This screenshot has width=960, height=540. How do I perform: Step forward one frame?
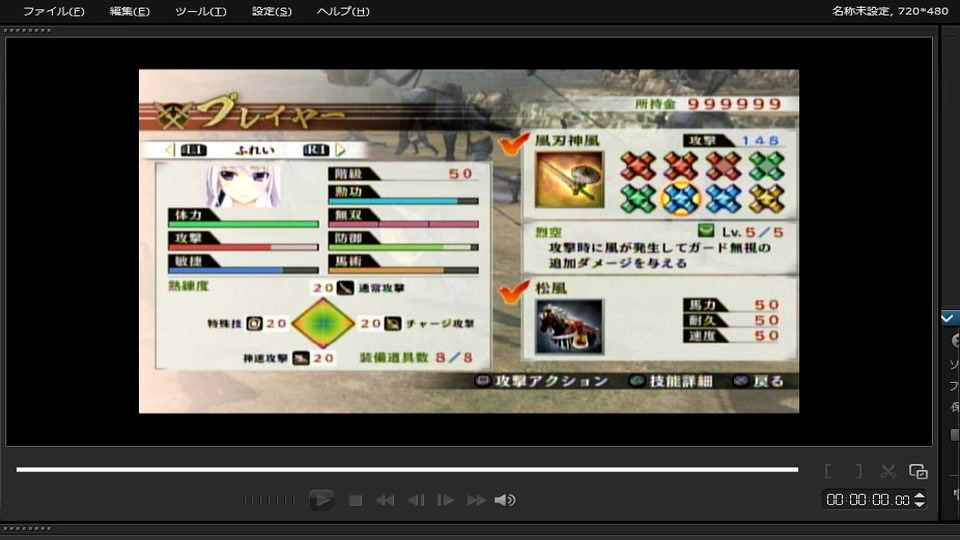point(445,501)
